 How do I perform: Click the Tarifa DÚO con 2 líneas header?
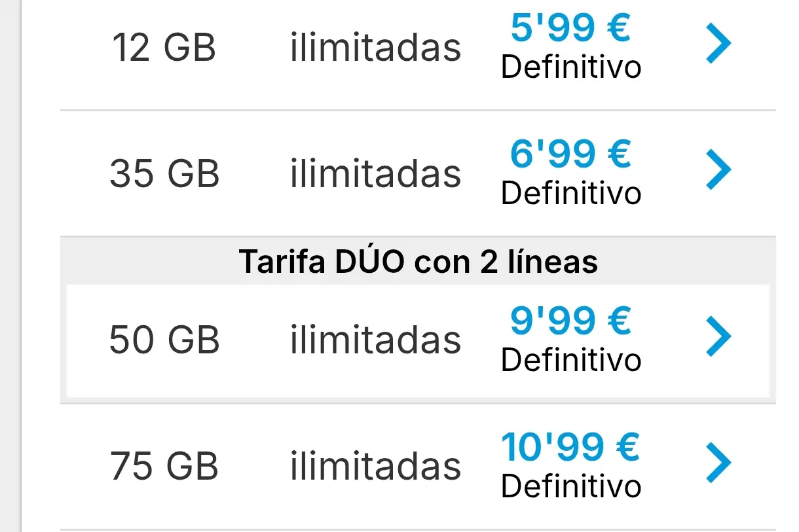click(418, 262)
